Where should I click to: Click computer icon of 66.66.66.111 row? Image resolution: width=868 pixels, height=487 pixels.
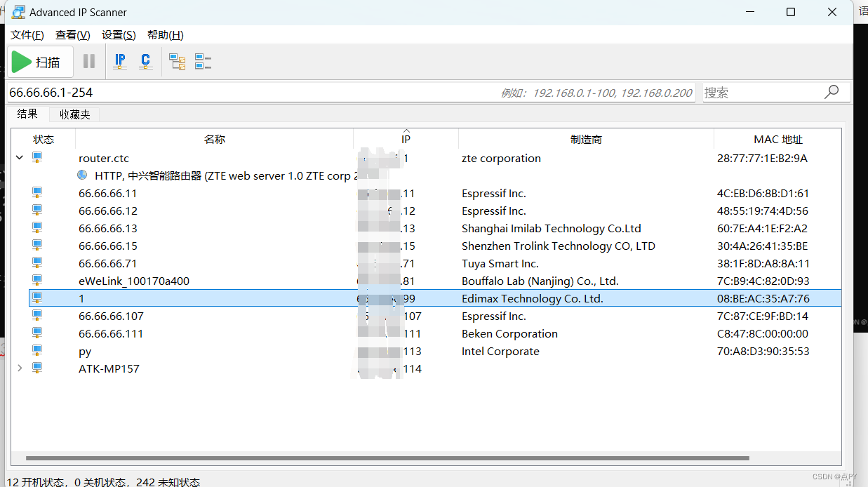[x=37, y=333]
